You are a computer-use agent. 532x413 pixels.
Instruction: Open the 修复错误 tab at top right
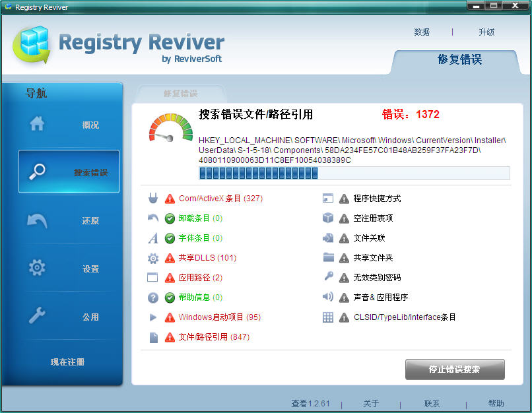(x=459, y=59)
